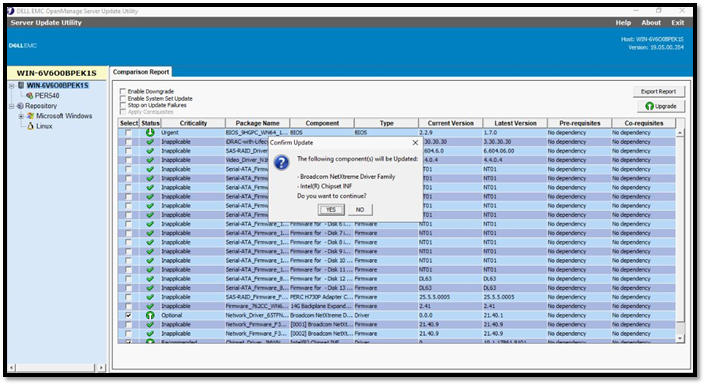Screen dimensions: 706x386
Task: Click the PER540 system icon in tree
Action: [30, 95]
